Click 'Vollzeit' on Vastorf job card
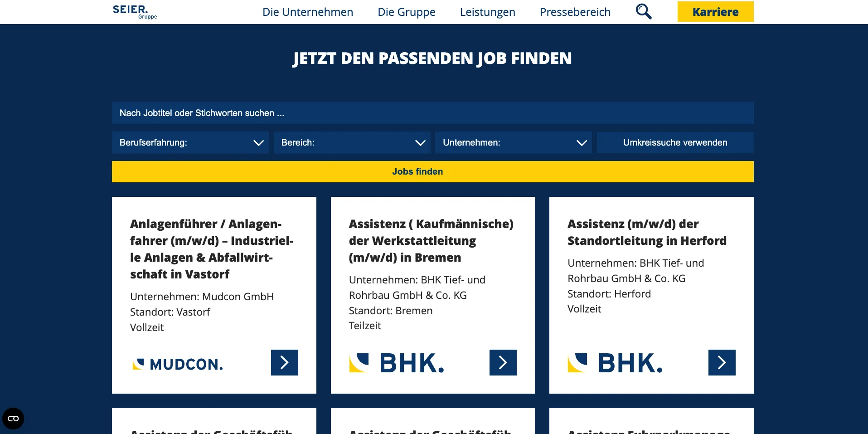Viewport: 868px width, 434px height. pos(147,327)
